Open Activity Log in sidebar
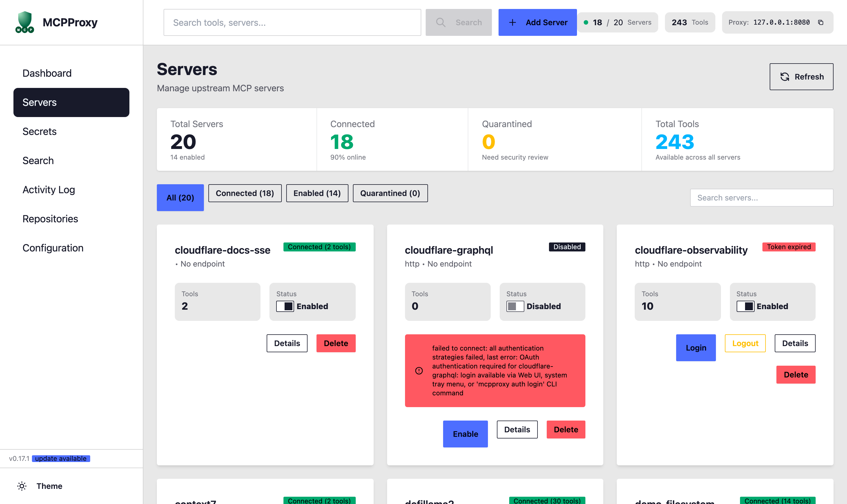The height and width of the screenshot is (504, 847). click(48, 190)
